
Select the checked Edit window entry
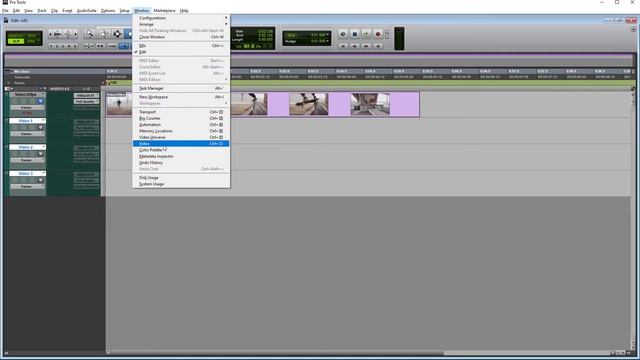point(181,52)
